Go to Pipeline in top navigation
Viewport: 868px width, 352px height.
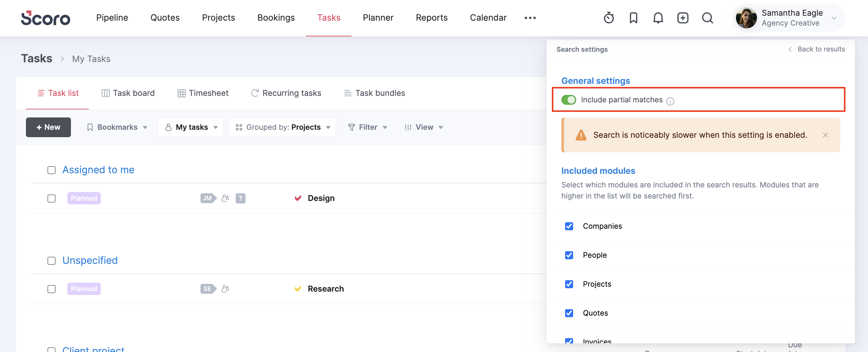(112, 18)
